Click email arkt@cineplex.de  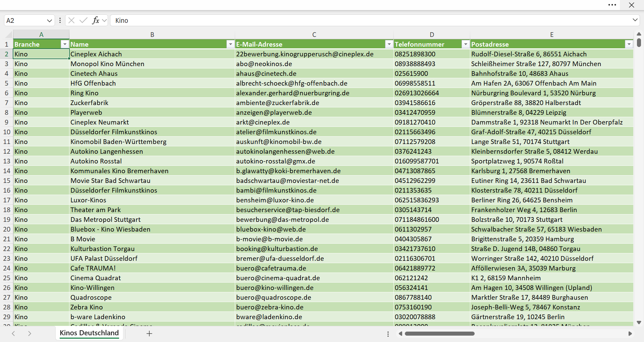(314, 122)
